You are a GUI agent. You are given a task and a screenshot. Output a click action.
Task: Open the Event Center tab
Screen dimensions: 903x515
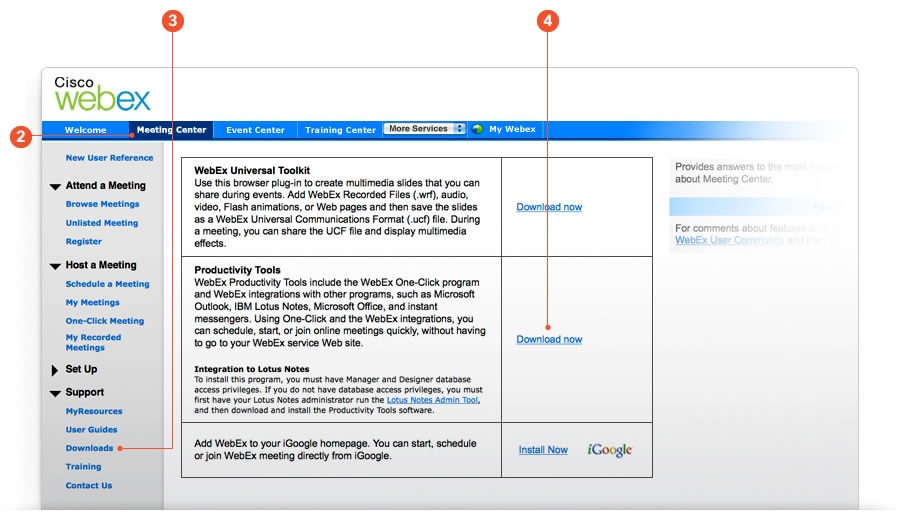point(255,130)
